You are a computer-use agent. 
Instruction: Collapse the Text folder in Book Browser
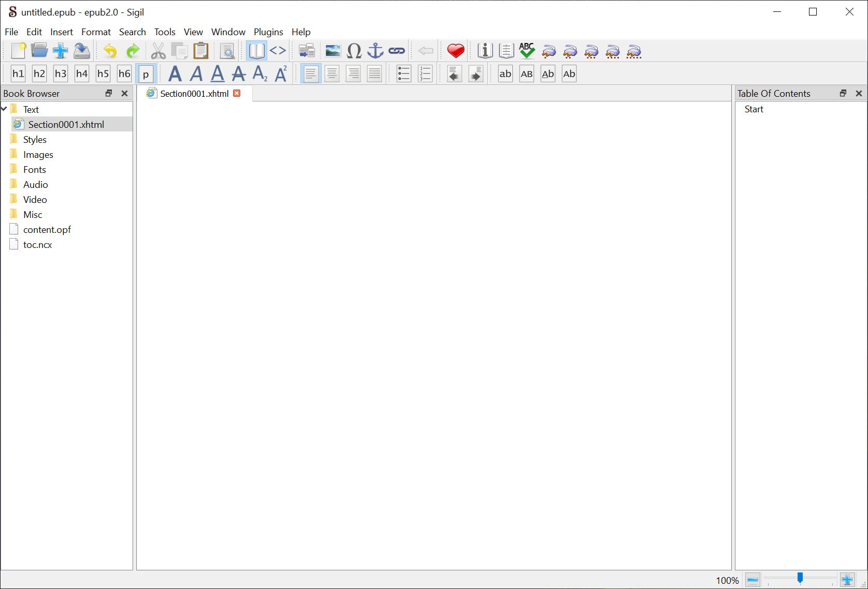[5, 109]
